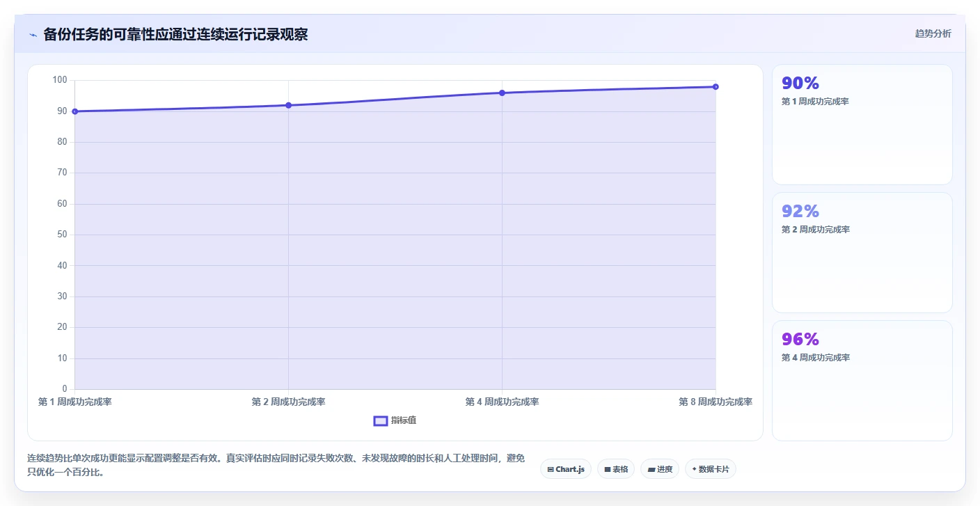
Task: Click the 第 4 周成功完成率 card label
Action: pos(816,358)
